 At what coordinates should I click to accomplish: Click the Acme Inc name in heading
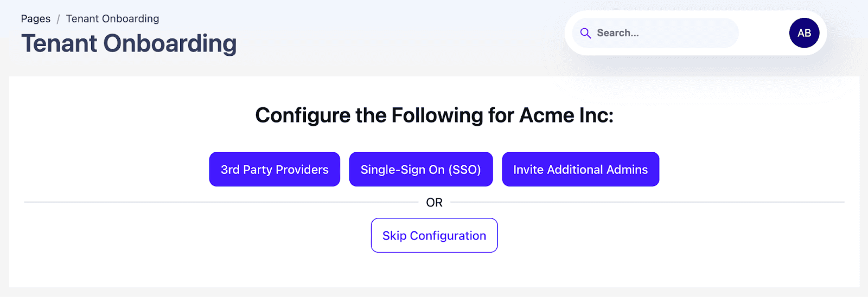click(566, 115)
